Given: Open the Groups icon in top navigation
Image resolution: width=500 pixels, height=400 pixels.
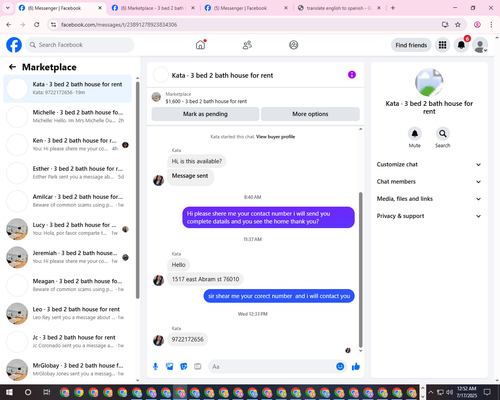Looking at the screenshot, I should click(294, 45).
